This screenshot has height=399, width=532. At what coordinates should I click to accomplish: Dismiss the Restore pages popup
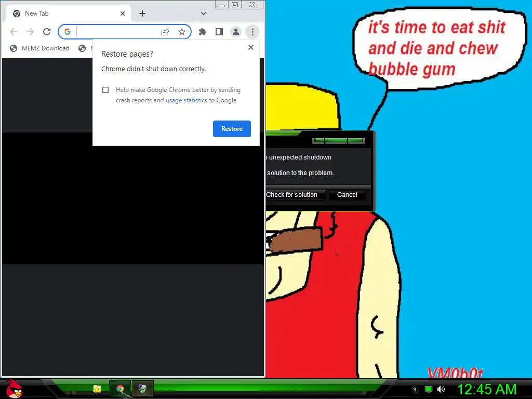(x=251, y=47)
